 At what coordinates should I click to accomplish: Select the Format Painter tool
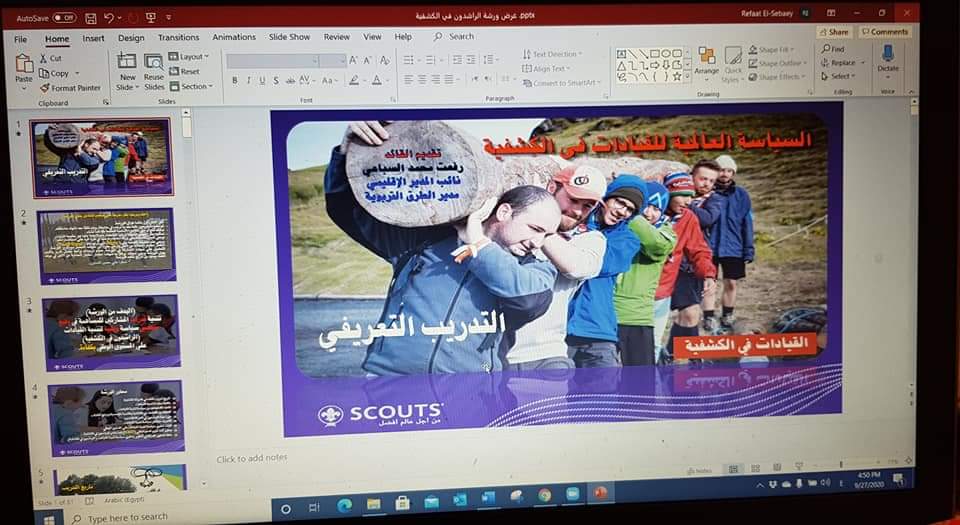pos(70,88)
